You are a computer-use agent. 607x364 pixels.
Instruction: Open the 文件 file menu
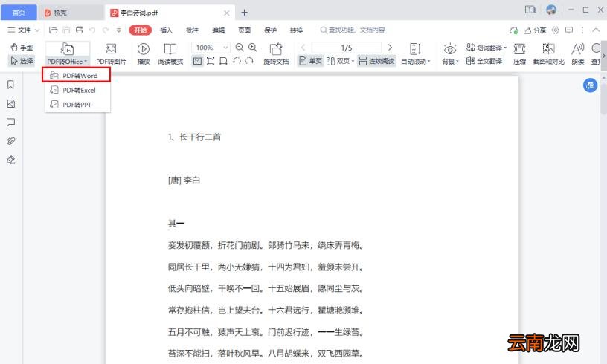click(23, 30)
